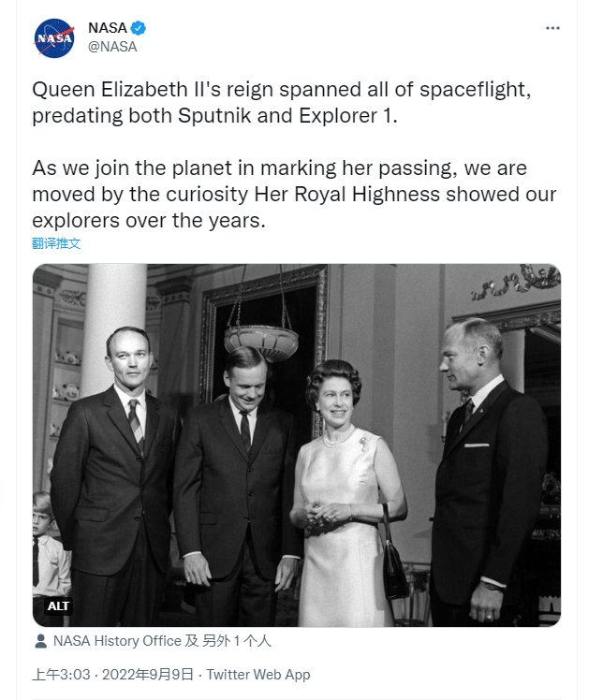Select the paragraph about Her Royal Highness

pyautogui.click(x=294, y=195)
